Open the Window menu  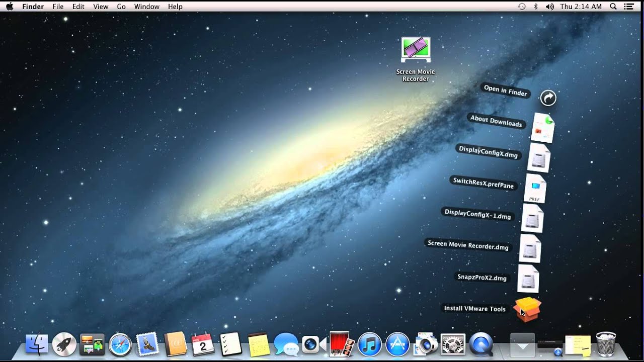[x=147, y=7]
